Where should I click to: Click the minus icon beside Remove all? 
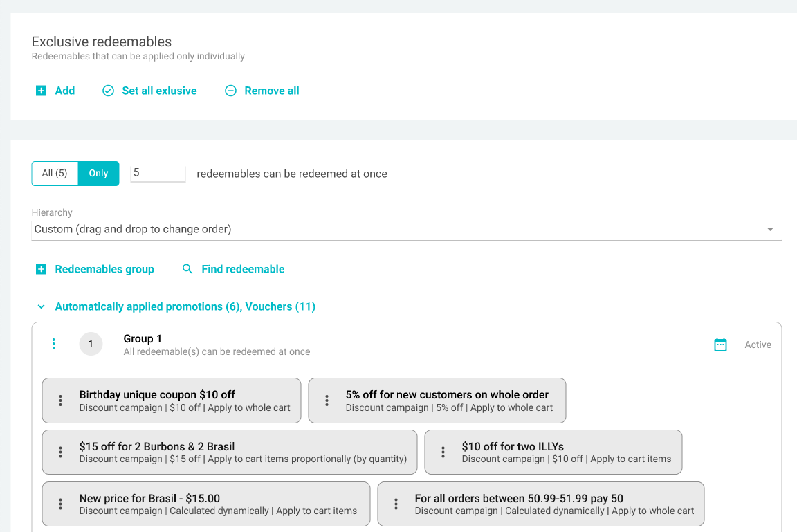click(x=230, y=91)
